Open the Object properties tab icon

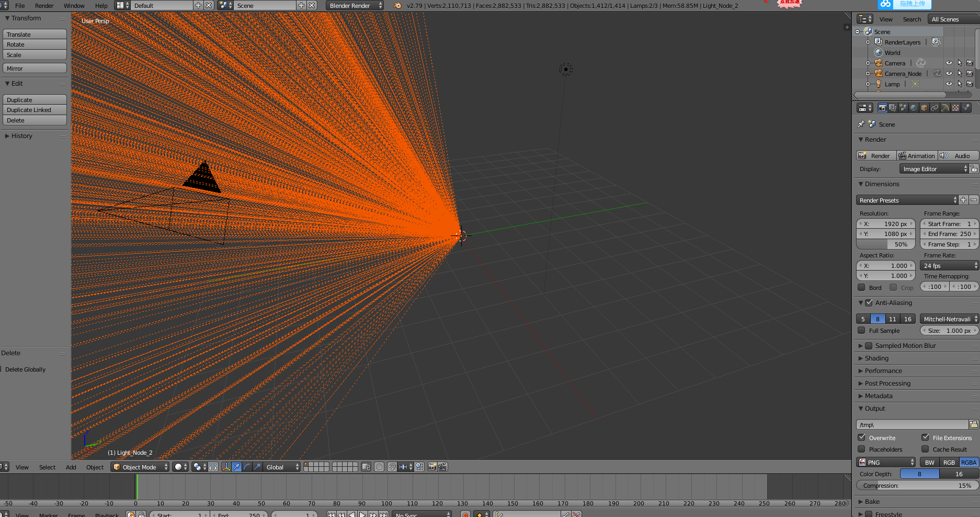[924, 108]
